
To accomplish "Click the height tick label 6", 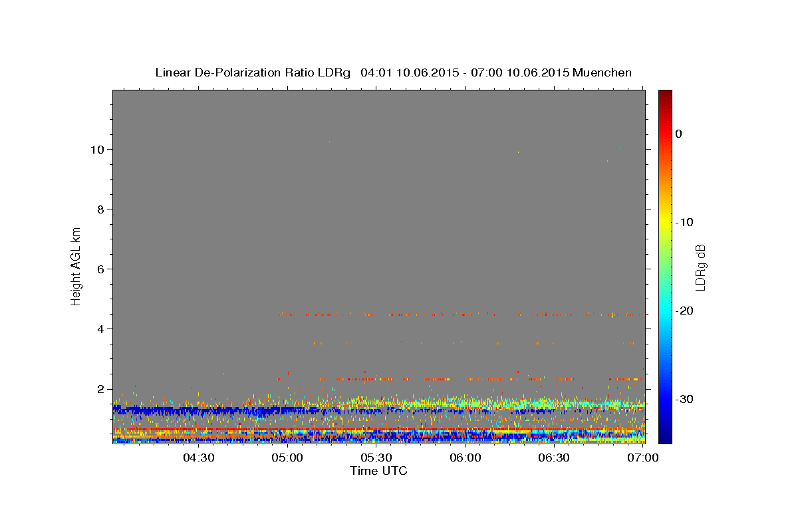I will tap(101, 269).
